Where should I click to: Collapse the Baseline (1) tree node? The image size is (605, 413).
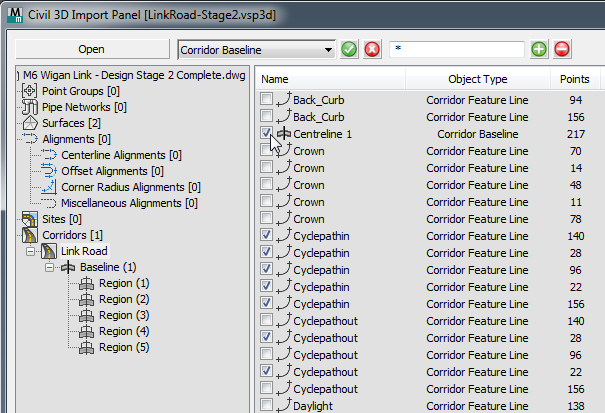[49, 267]
